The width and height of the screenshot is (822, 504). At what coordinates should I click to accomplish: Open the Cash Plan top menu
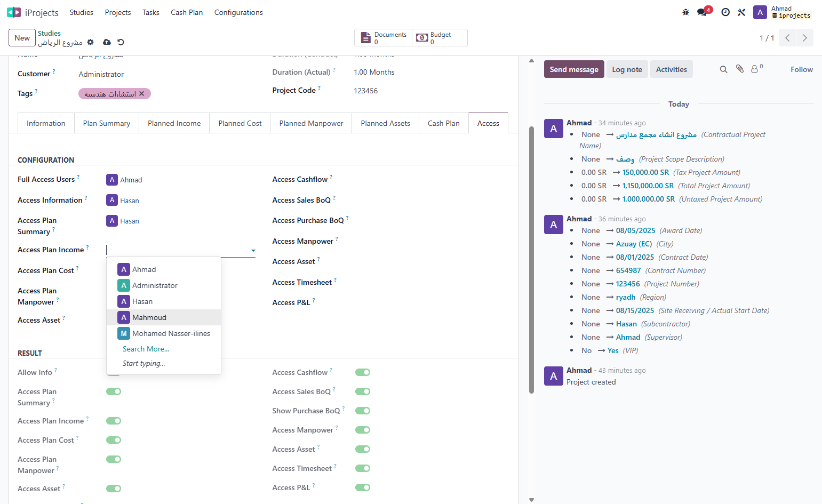point(187,12)
